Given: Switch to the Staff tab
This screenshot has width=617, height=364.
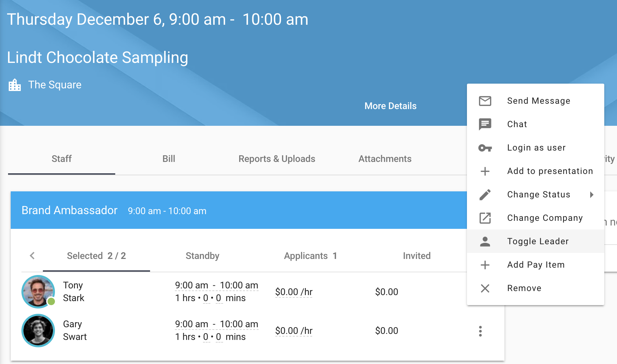Looking at the screenshot, I should (x=62, y=159).
